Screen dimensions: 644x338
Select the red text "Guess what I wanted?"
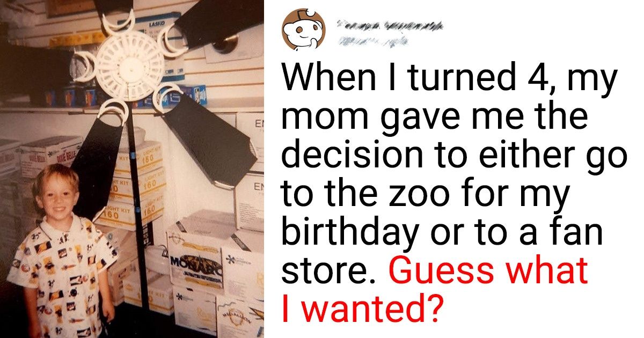435,289
